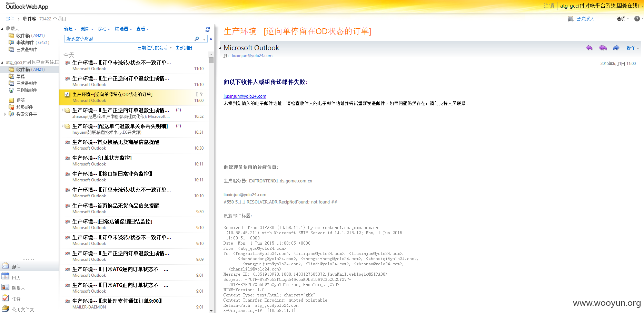Open the 删除 dropdown menu
This screenshot has width=644, height=313.
coord(87,29)
